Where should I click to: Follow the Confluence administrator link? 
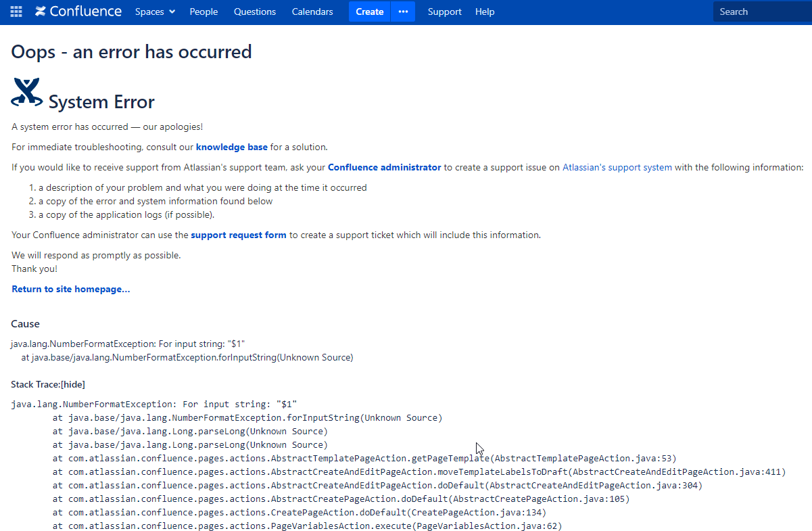click(x=385, y=167)
